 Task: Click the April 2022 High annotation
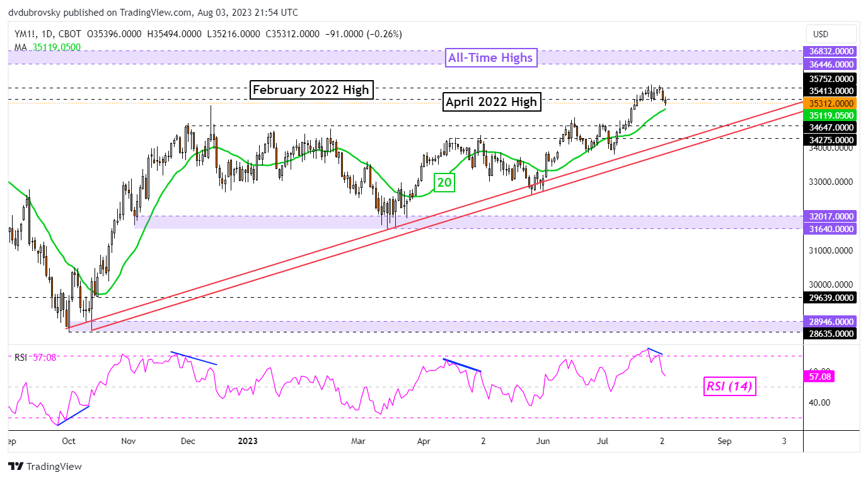click(x=491, y=101)
